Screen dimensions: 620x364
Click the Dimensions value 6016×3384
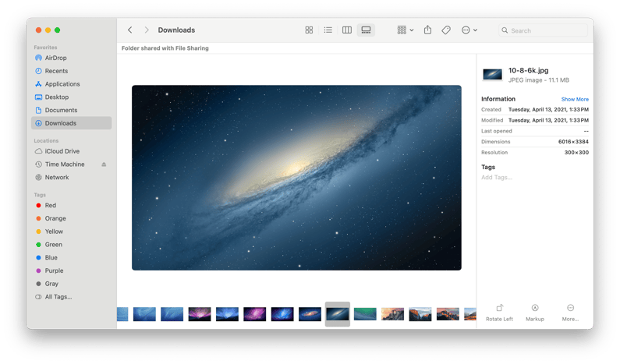click(x=573, y=142)
